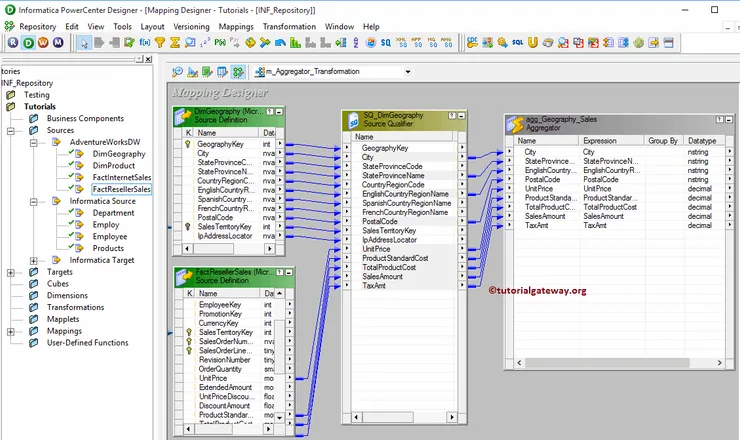Expand the Mappings folder node
740x440 pixels.
pos(11,331)
